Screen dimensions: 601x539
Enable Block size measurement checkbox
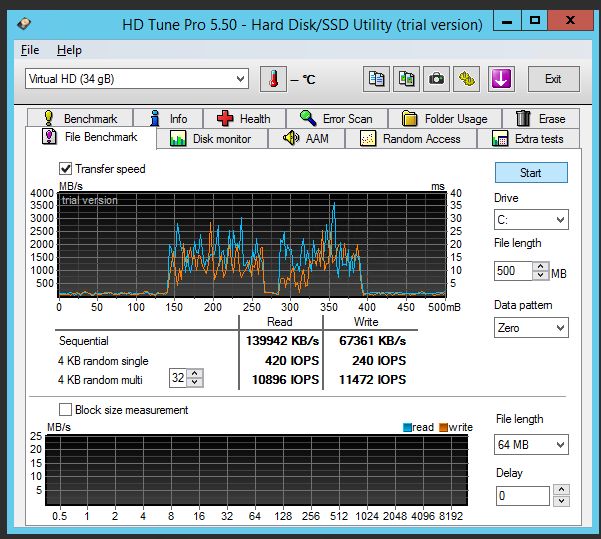65,409
